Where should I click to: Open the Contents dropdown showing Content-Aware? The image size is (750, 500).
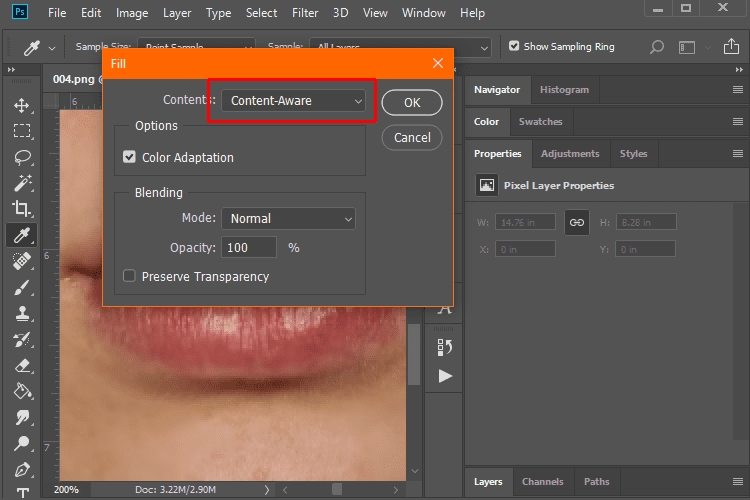point(292,101)
